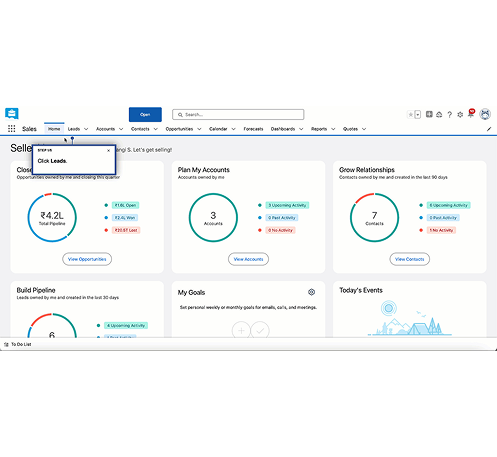Click the Build Pipeline card title
Screen dimensions: 497x457
point(36,290)
